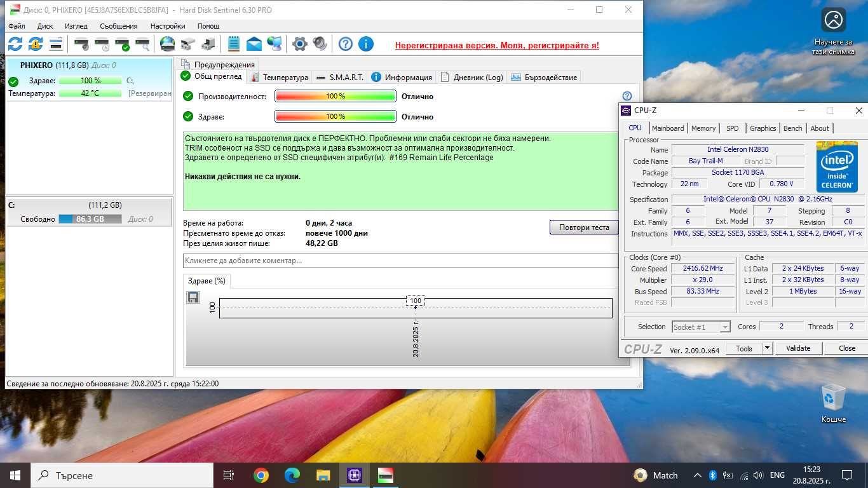
Task: Select PHIXERO disk in left panel
Action: tap(89, 79)
